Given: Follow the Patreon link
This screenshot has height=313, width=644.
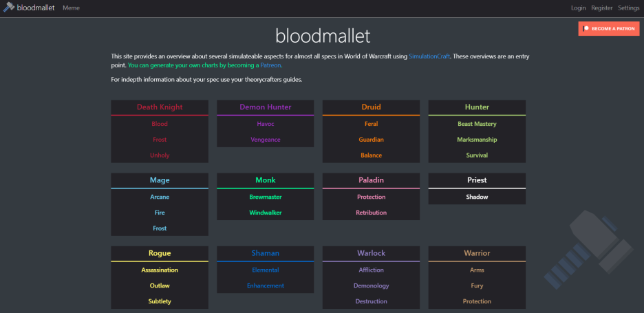Looking at the screenshot, I should [x=270, y=65].
